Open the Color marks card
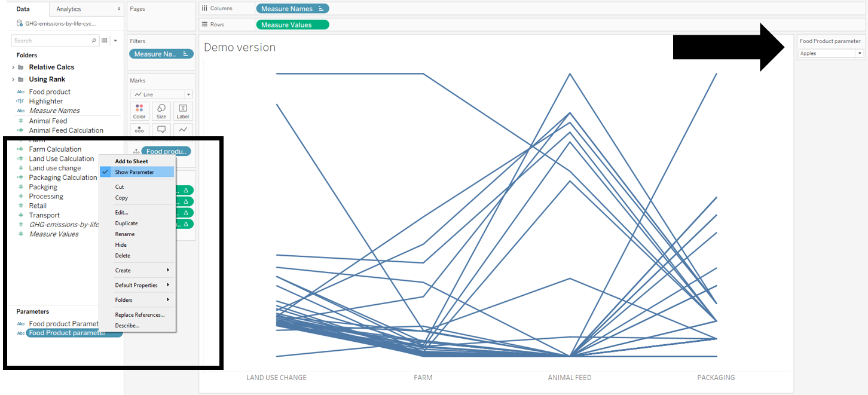Screen dimensions: 868x395 click(139, 111)
